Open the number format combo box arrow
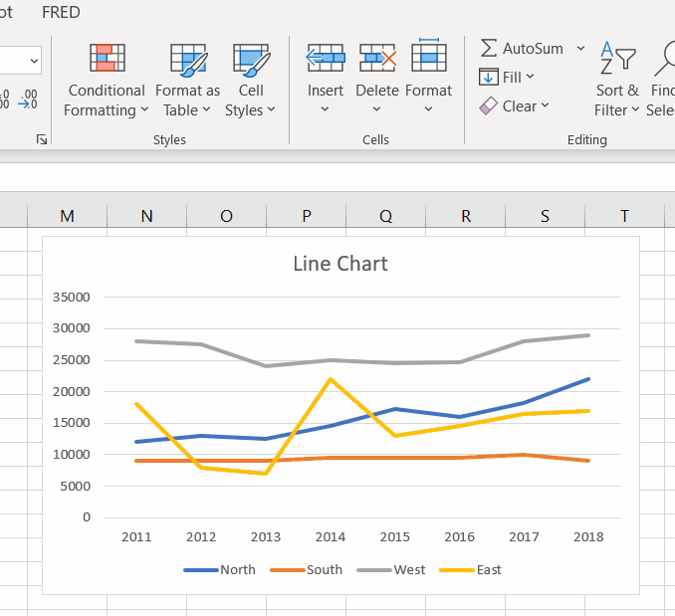675x616 pixels. click(35, 61)
